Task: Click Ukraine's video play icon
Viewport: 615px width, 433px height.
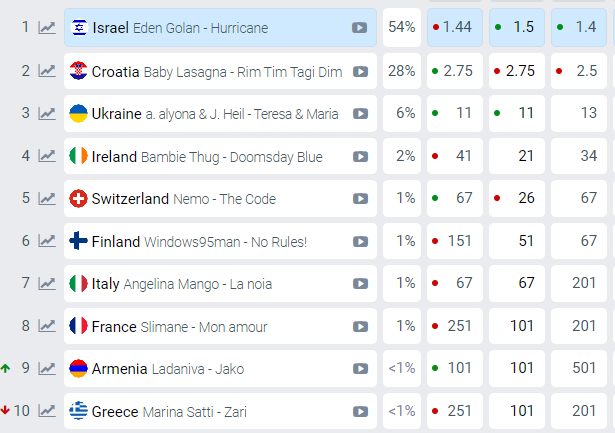Action: (x=360, y=114)
